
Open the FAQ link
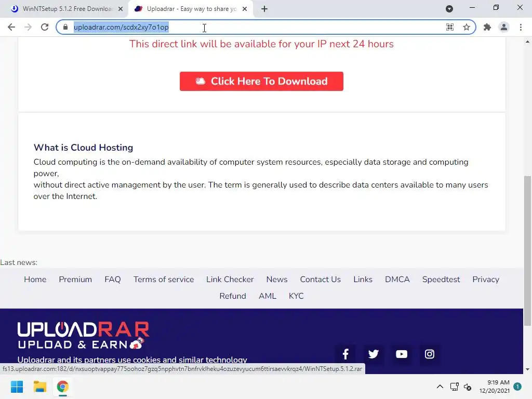(113, 279)
